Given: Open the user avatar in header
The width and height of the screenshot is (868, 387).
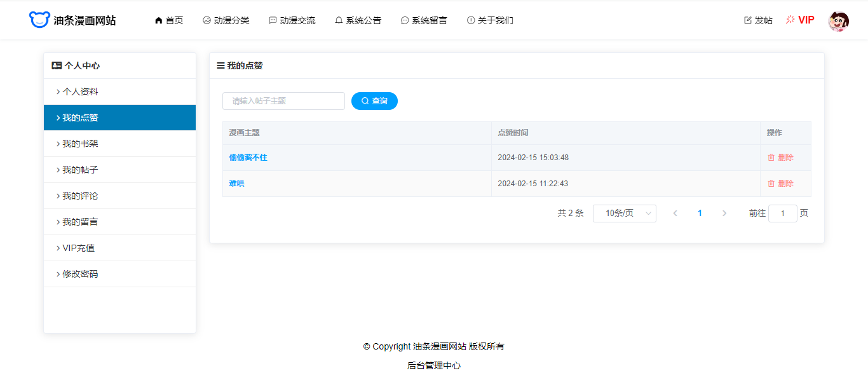Looking at the screenshot, I should pos(838,20).
